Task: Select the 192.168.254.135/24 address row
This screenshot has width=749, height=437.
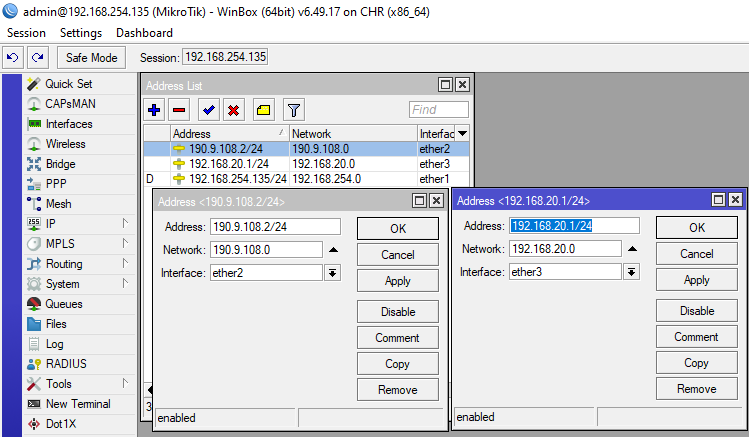Action: point(306,179)
